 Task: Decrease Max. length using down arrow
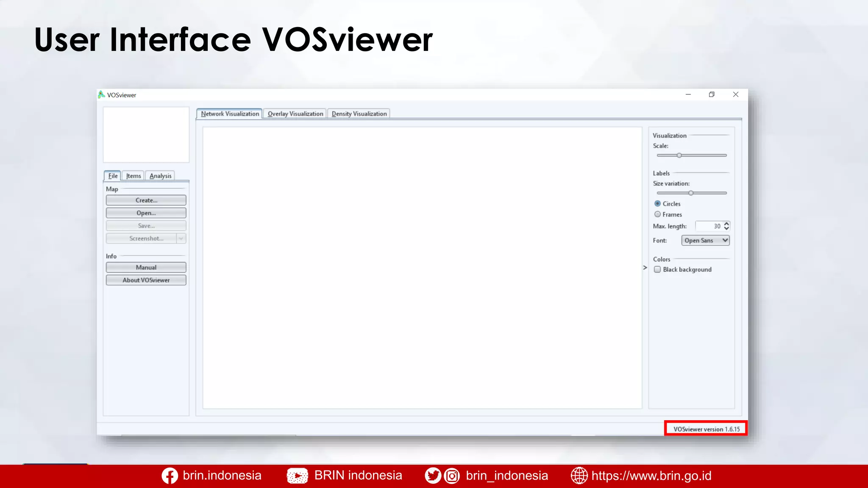pyautogui.click(x=726, y=228)
